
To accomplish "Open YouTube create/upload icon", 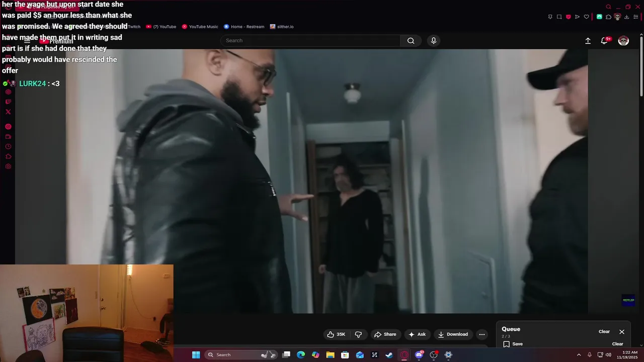I will (x=588, y=41).
